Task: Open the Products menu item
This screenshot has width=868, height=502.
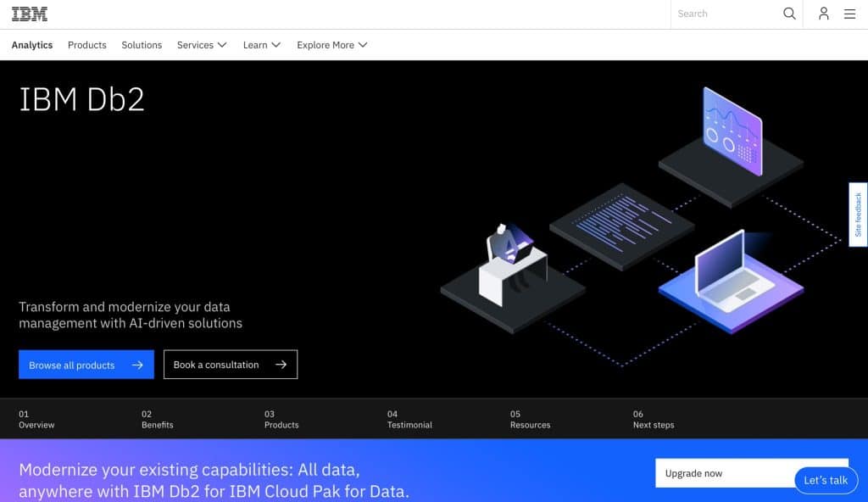Action: tap(87, 45)
